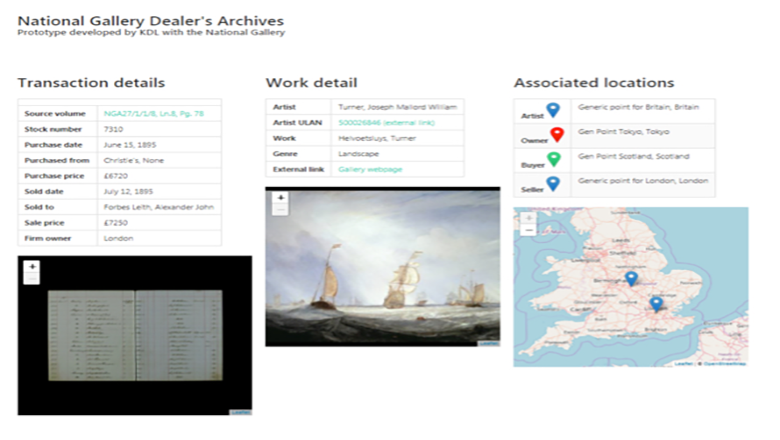780x440 pixels.
Task: Zoom in on the locations map
Action: (x=529, y=218)
